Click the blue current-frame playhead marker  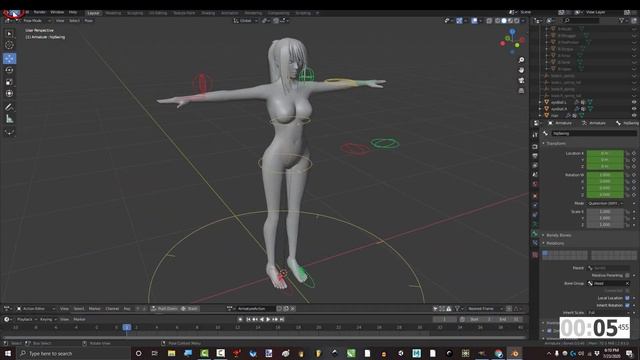click(127, 327)
